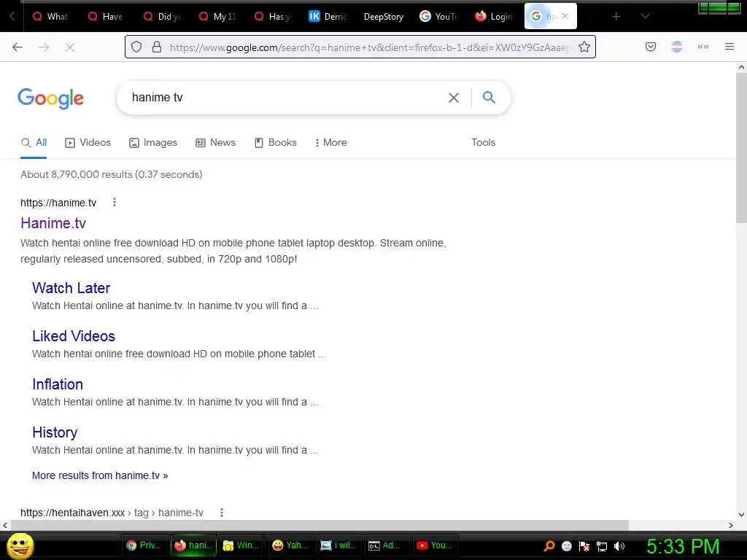
Task: Switch to the IK "Demo" browser tab
Action: (x=329, y=16)
